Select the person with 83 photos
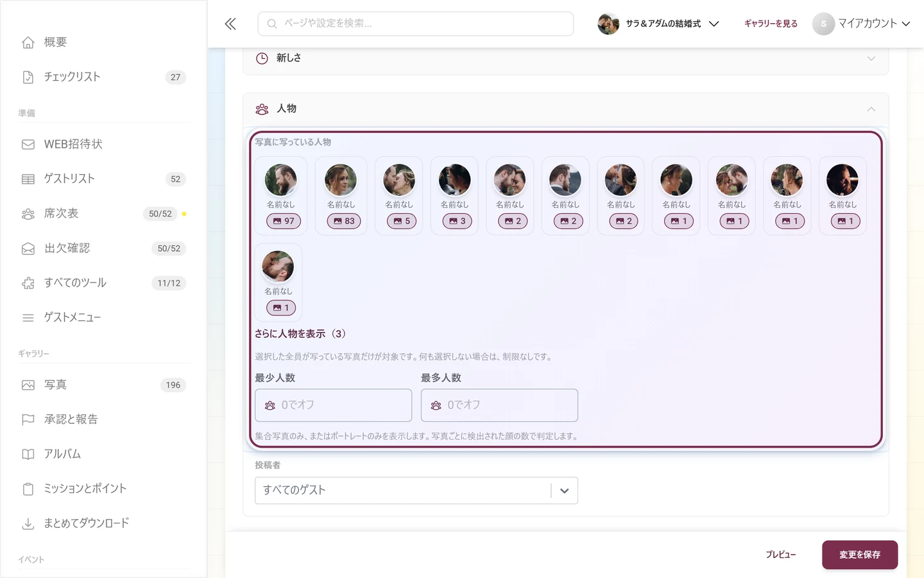 click(x=341, y=196)
